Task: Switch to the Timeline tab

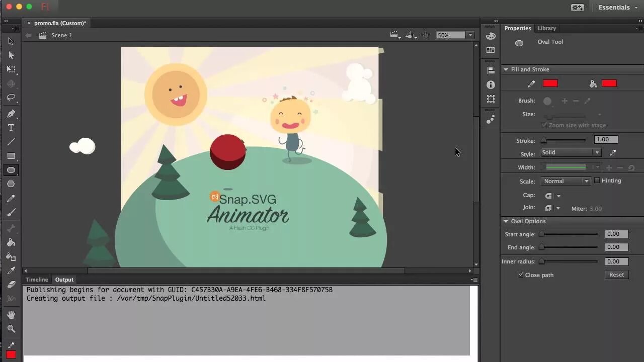Action: [x=37, y=280]
